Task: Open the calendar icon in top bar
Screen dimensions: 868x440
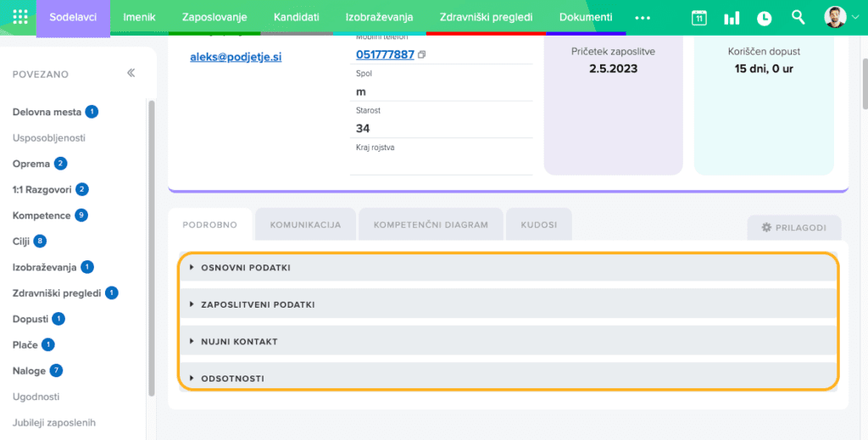Action: [x=698, y=18]
